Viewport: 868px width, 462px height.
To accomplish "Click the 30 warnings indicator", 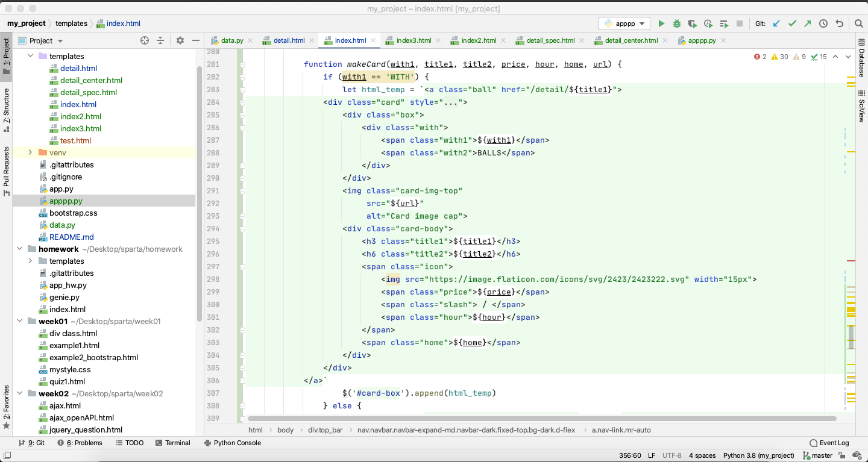I will click(x=779, y=57).
